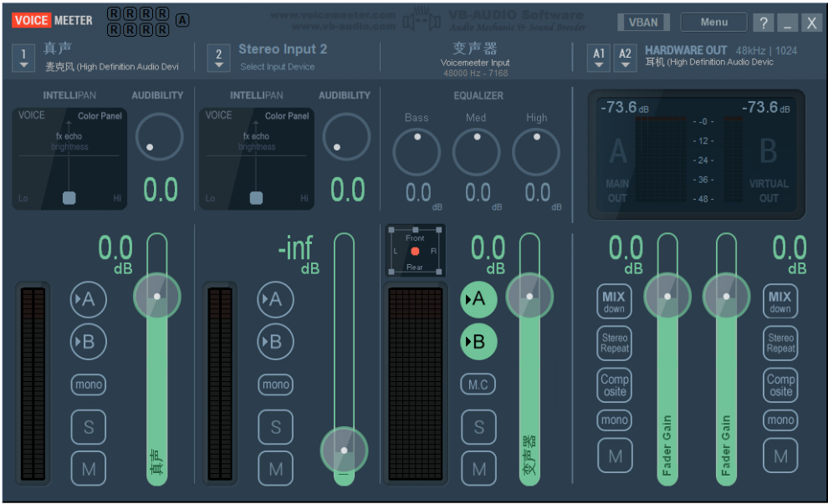Image resolution: width=828 pixels, height=504 pixels.
Task: Toggle Composite on bus A
Action: click(615, 384)
